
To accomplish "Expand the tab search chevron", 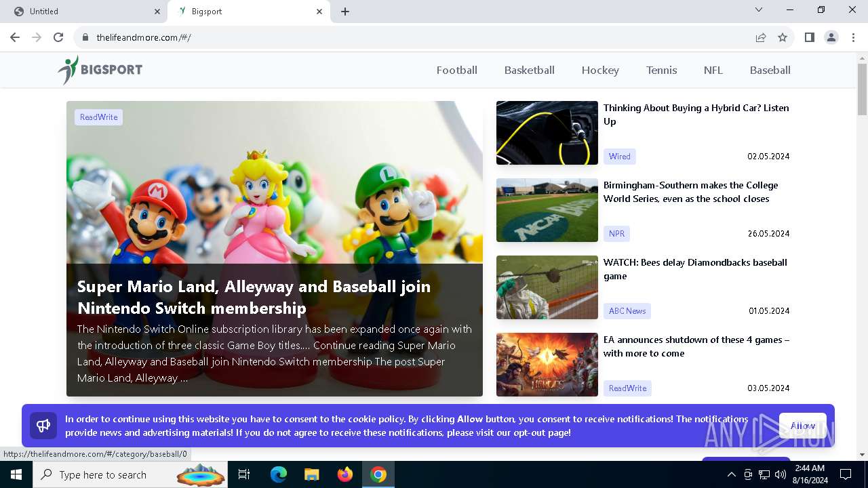I will 759,9.
